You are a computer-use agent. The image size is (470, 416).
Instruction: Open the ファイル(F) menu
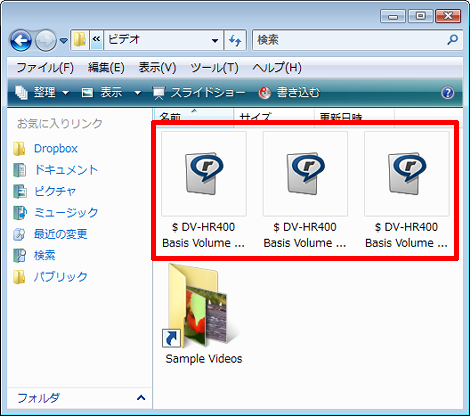[x=45, y=68]
